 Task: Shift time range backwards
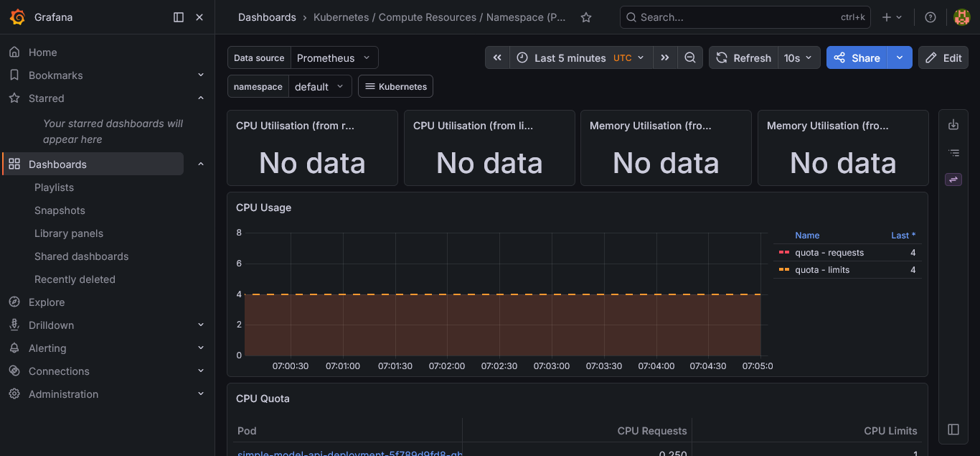click(x=497, y=58)
